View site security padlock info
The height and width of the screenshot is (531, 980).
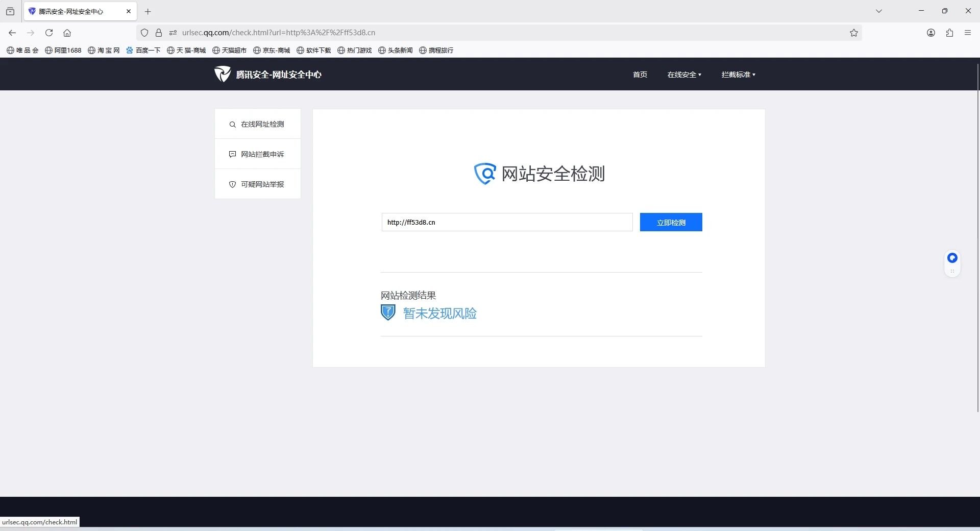click(159, 33)
